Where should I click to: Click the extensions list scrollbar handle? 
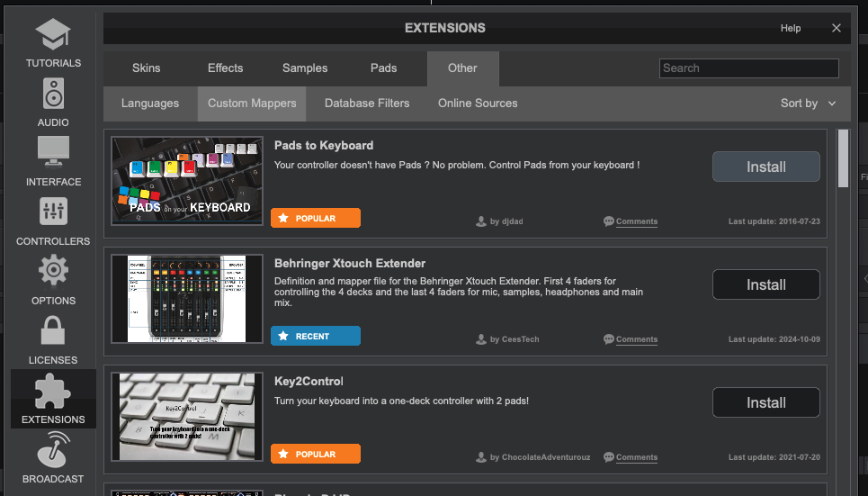point(843,158)
